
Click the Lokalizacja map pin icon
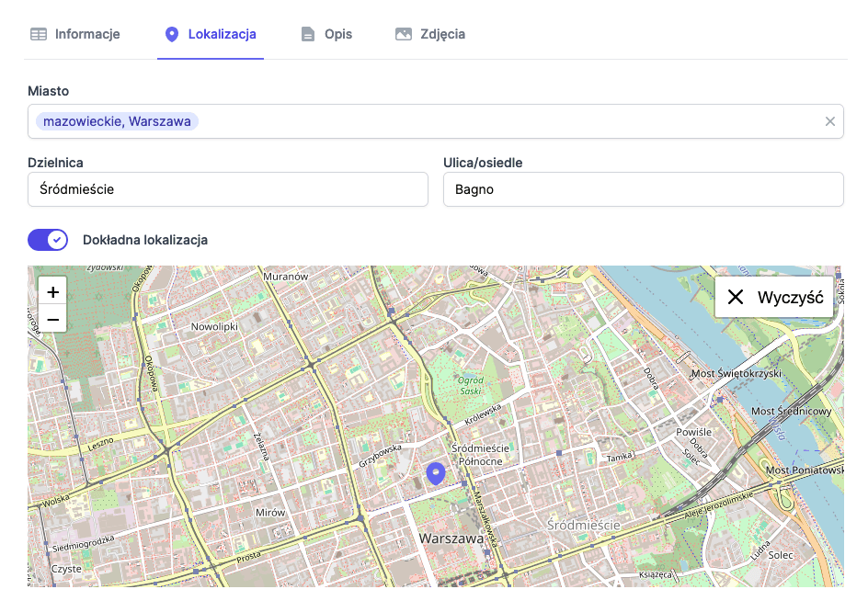[172, 34]
